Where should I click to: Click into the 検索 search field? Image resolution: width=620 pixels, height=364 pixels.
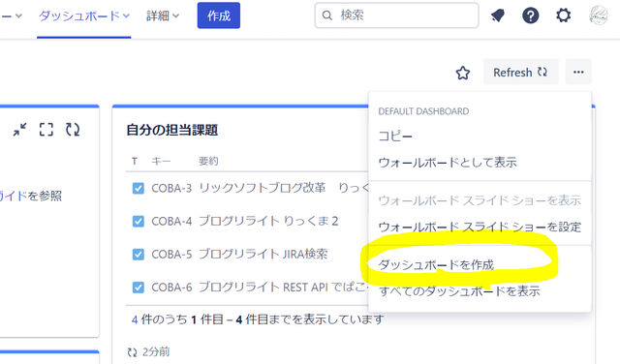396,15
